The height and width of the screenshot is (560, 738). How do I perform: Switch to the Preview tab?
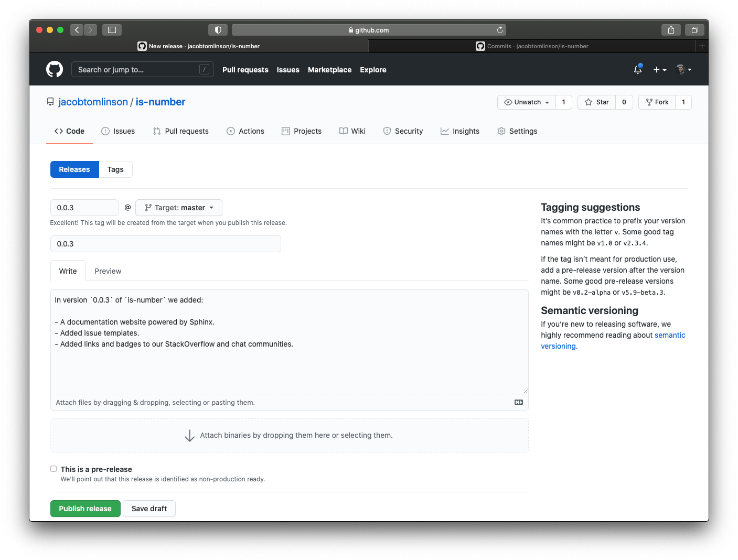coord(108,271)
